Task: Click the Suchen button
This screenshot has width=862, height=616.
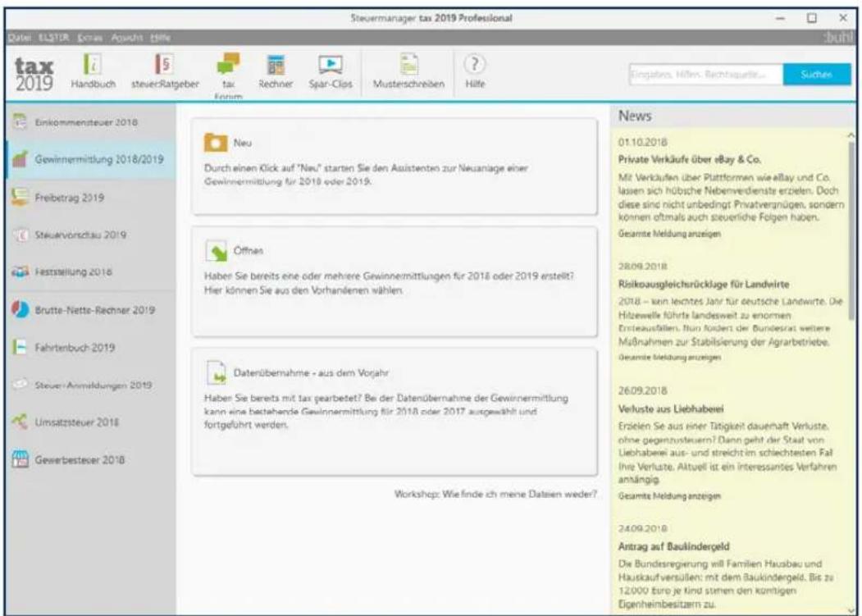Action: coord(816,75)
